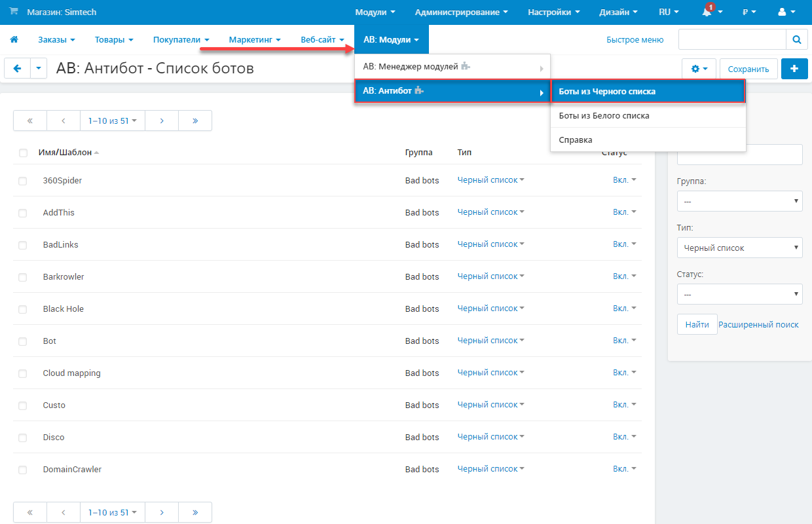Select the BadLinks row checkbox
This screenshot has width=812, height=524.
(x=23, y=245)
